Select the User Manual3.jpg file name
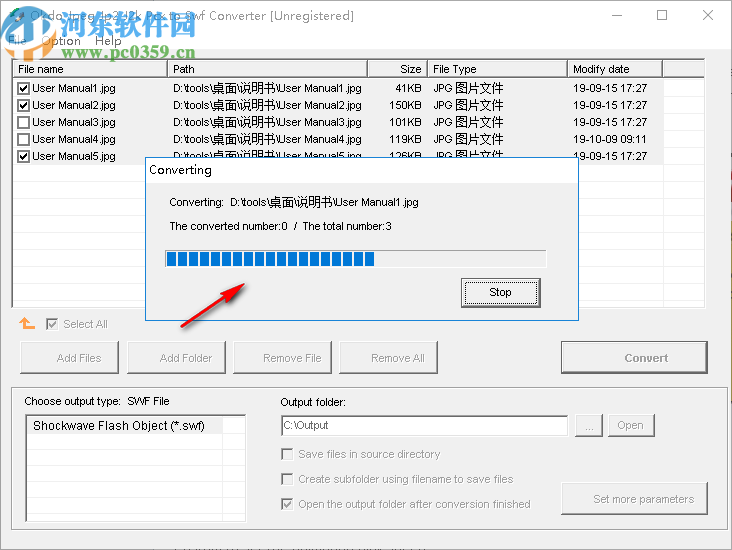 (x=74, y=122)
